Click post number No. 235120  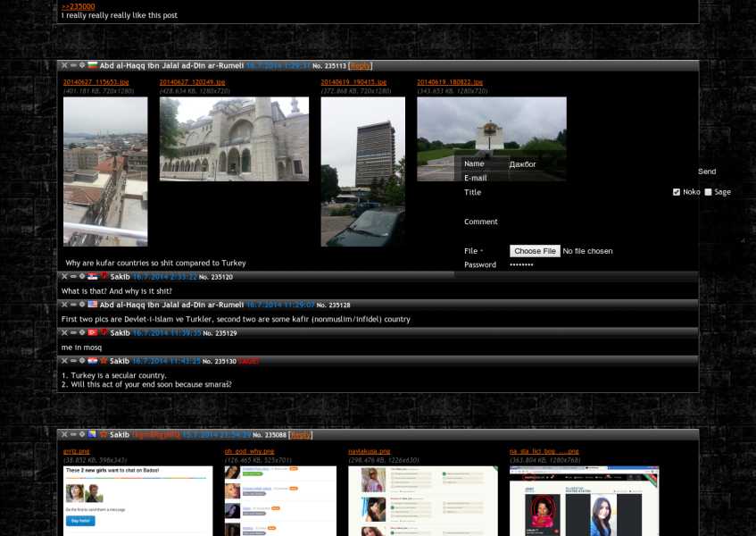tap(216, 277)
